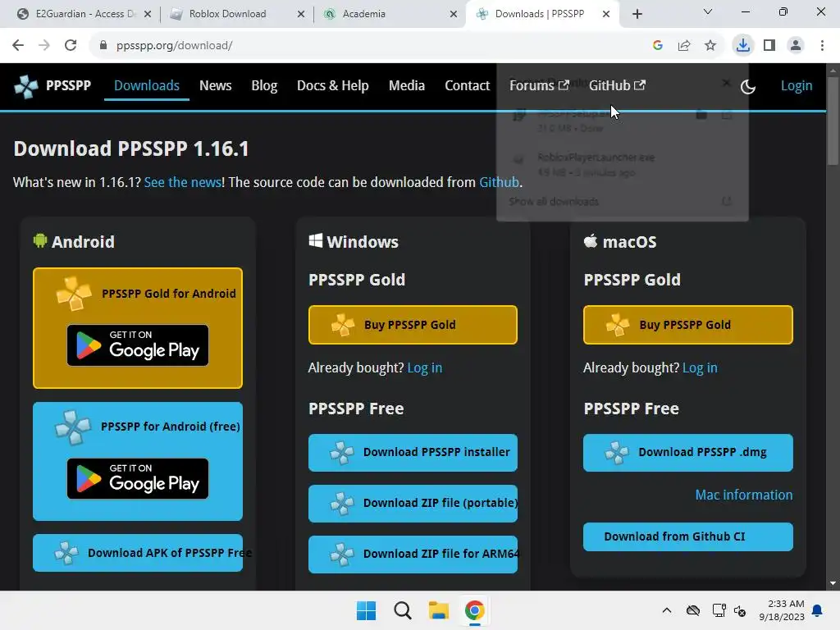840x630 pixels.
Task: Close the E2Guardian tab
Action: coord(148,14)
